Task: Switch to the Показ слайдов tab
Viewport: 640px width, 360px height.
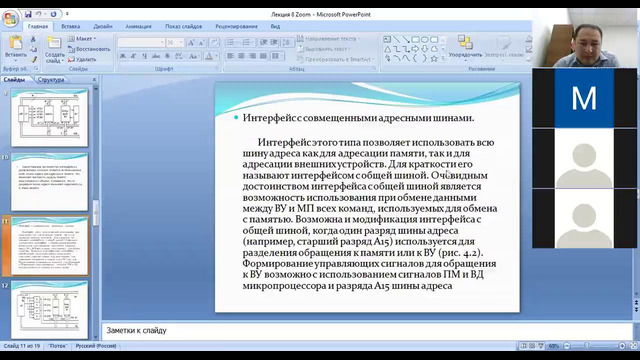Action: [x=183, y=26]
